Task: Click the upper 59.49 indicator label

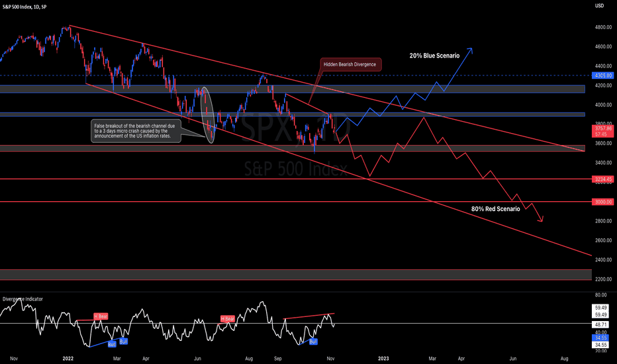Action: pyautogui.click(x=600, y=308)
